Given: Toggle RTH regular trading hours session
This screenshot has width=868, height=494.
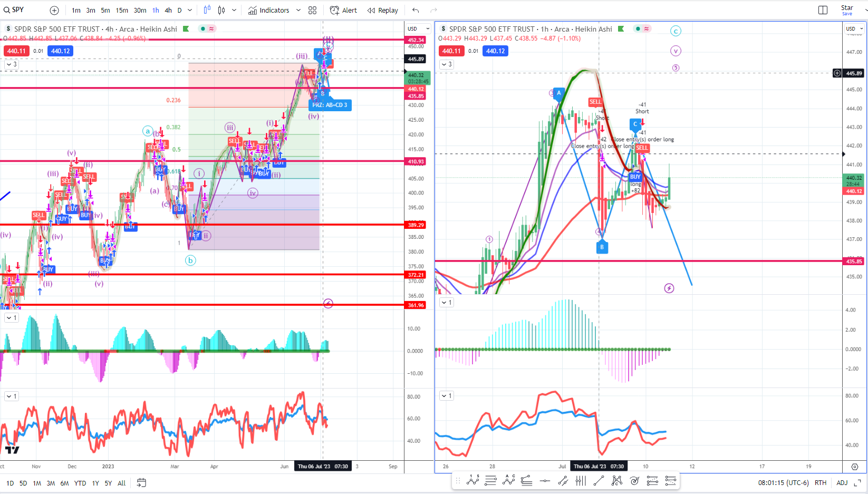Looking at the screenshot, I should [x=821, y=483].
